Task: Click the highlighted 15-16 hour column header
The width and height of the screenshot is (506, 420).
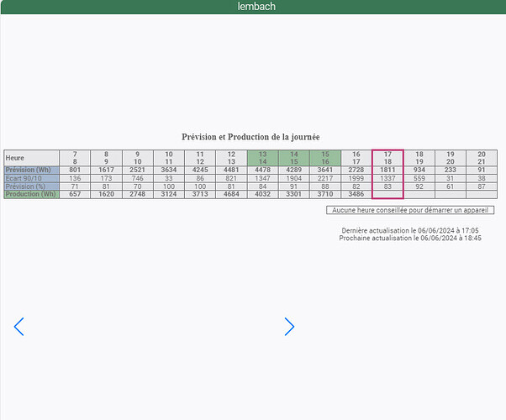Action: [325, 158]
